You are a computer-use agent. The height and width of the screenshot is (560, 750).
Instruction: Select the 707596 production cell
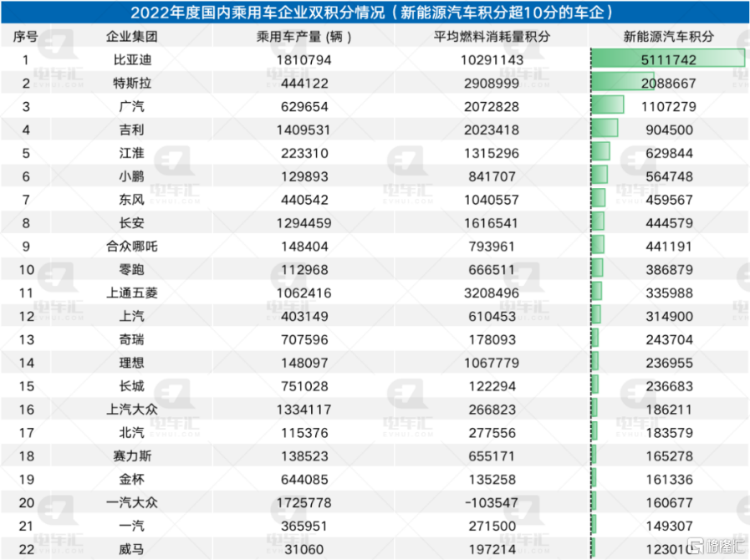304,340
